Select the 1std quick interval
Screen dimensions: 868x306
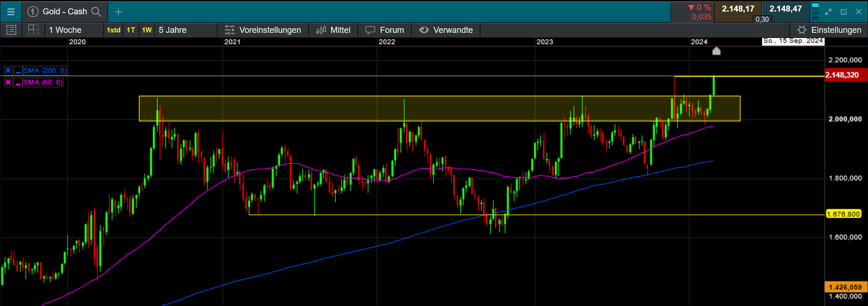pos(114,30)
